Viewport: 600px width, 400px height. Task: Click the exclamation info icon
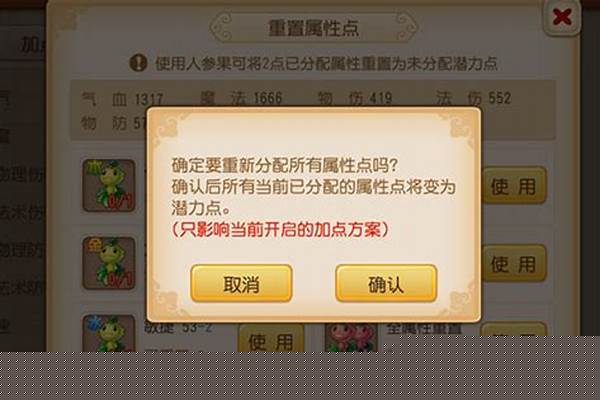click(138, 63)
